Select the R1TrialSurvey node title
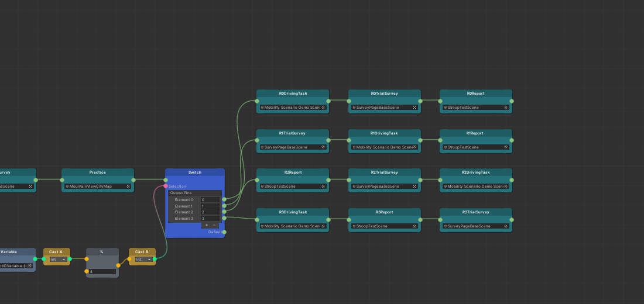 point(293,133)
